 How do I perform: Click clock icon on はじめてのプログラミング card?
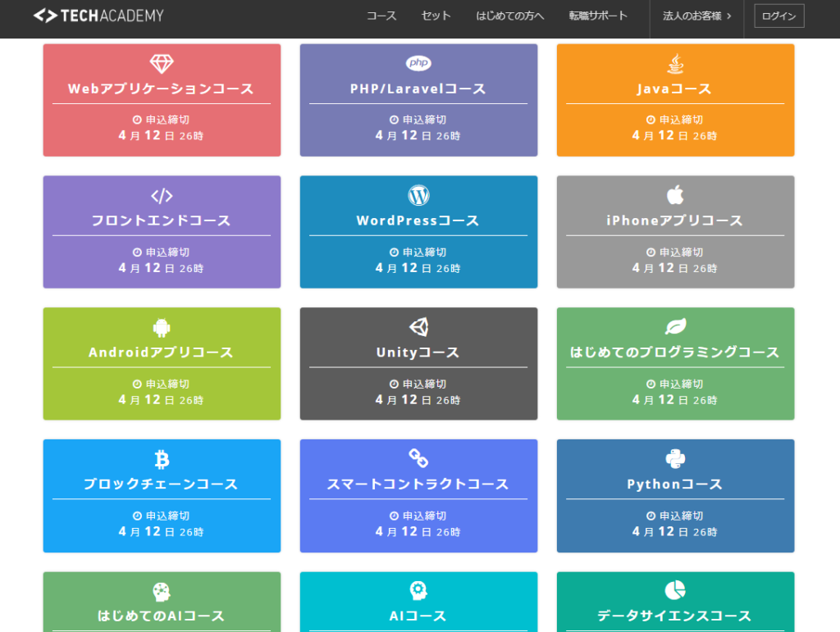pos(651,384)
